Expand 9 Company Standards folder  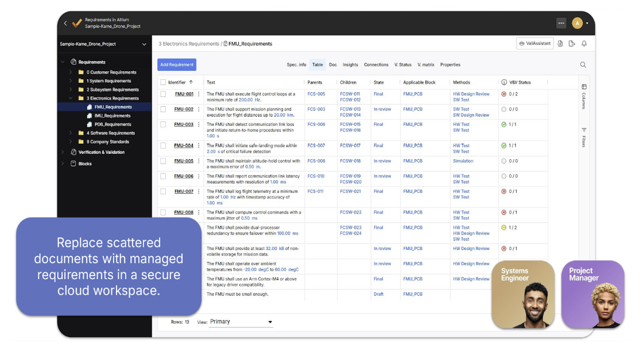[x=71, y=141]
